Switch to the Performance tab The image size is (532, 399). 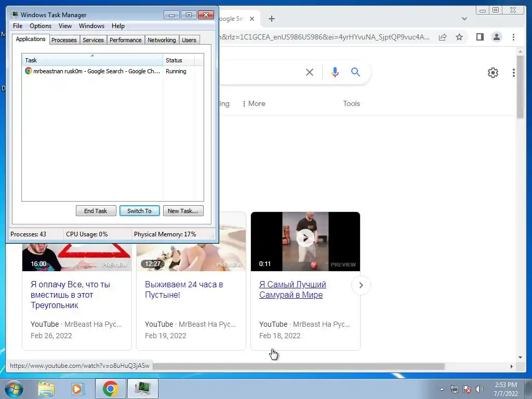[x=126, y=40]
